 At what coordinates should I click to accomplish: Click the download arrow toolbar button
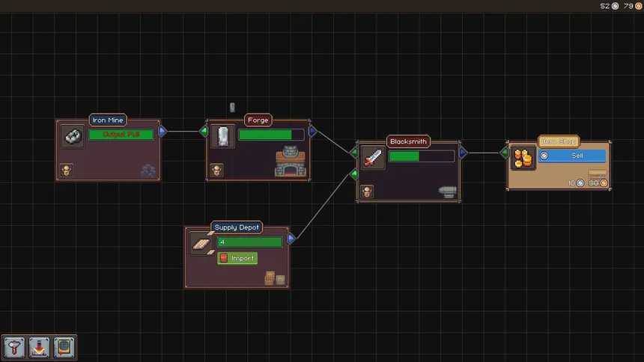coord(39,347)
